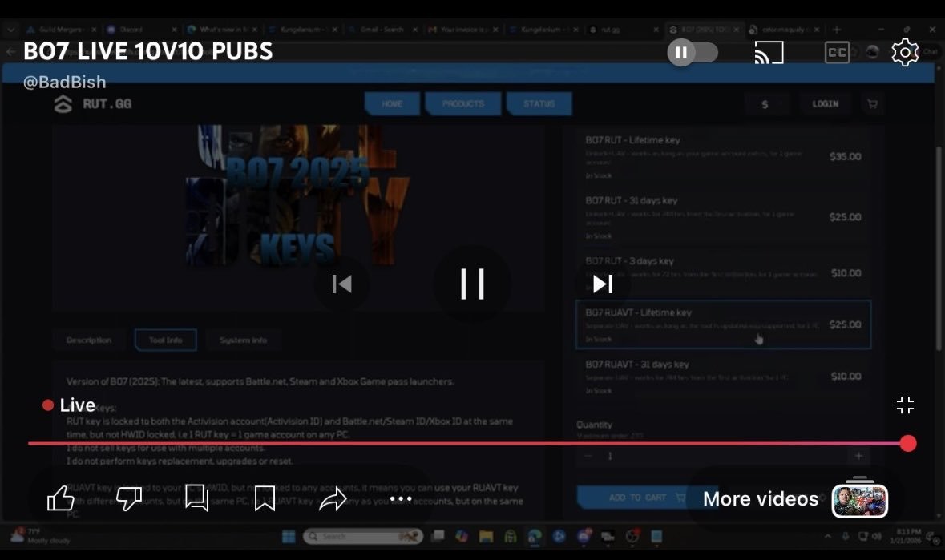Open the BO7 LIVE 10V10 PUBS title
Screen dimensions: 945x560
148,51
